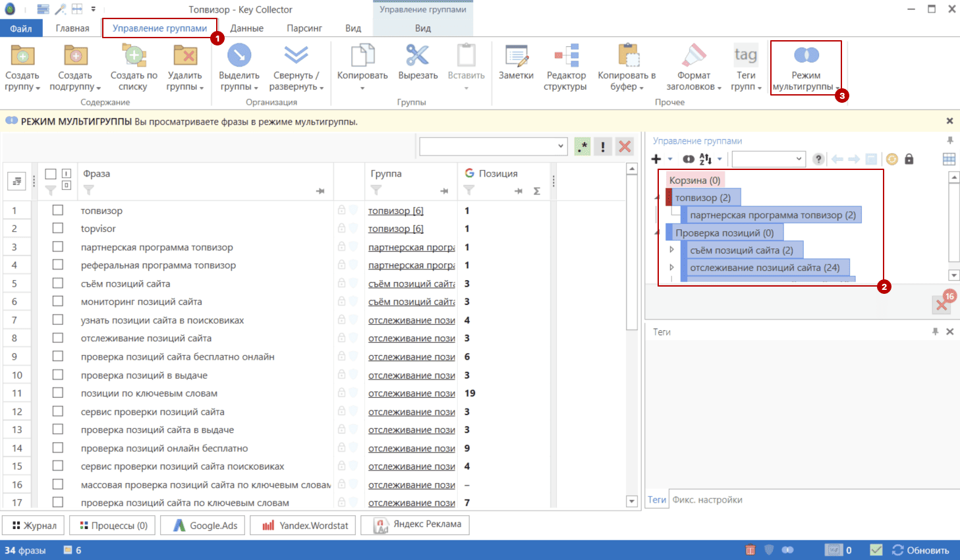Select the Корзина group in tree

click(694, 180)
